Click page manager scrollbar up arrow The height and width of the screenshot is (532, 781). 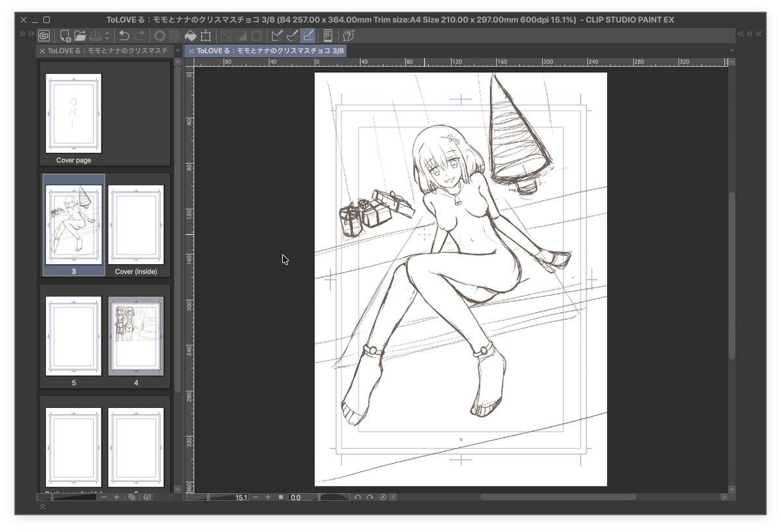pyautogui.click(x=178, y=62)
